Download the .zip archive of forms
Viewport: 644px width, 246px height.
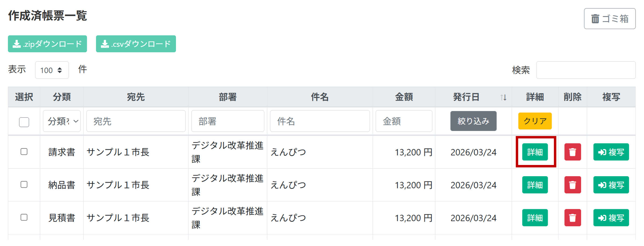[x=47, y=44]
